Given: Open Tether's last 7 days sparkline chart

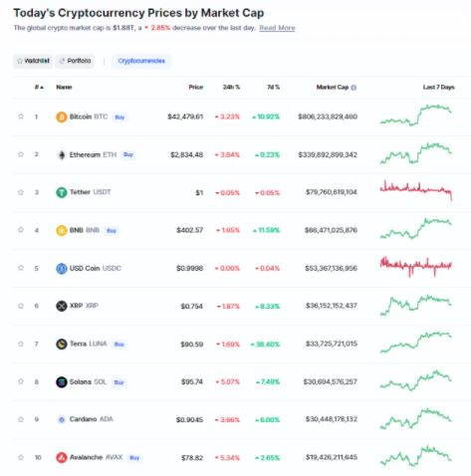Looking at the screenshot, I should (416, 191).
